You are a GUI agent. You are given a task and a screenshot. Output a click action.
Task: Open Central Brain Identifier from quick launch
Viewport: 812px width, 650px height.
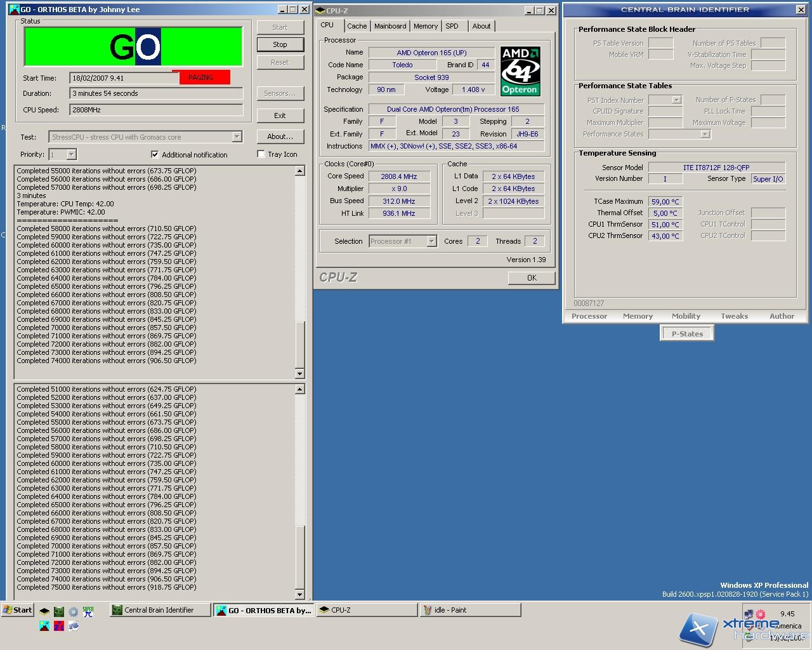(x=59, y=612)
